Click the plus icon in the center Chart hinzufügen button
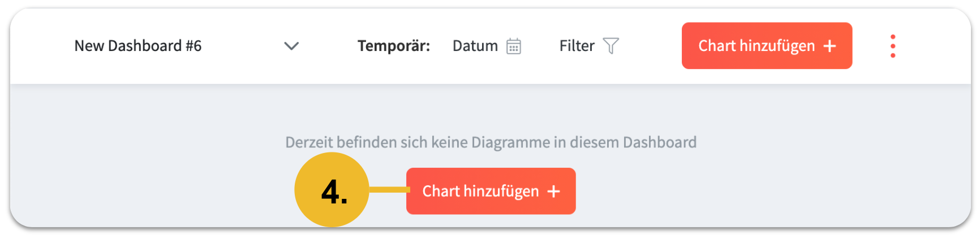The height and width of the screenshot is (238, 980). tap(553, 192)
